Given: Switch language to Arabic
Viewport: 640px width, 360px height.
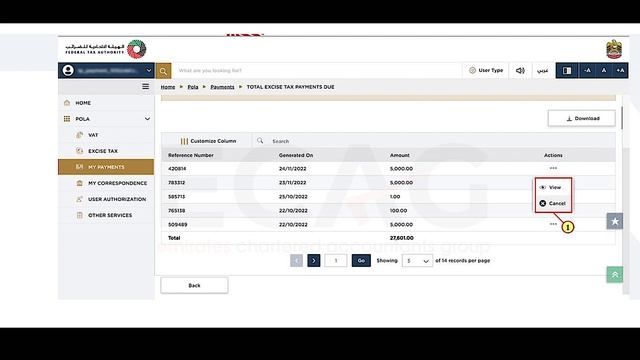Looking at the screenshot, I should pyautogui.click(x=542, y=71).
